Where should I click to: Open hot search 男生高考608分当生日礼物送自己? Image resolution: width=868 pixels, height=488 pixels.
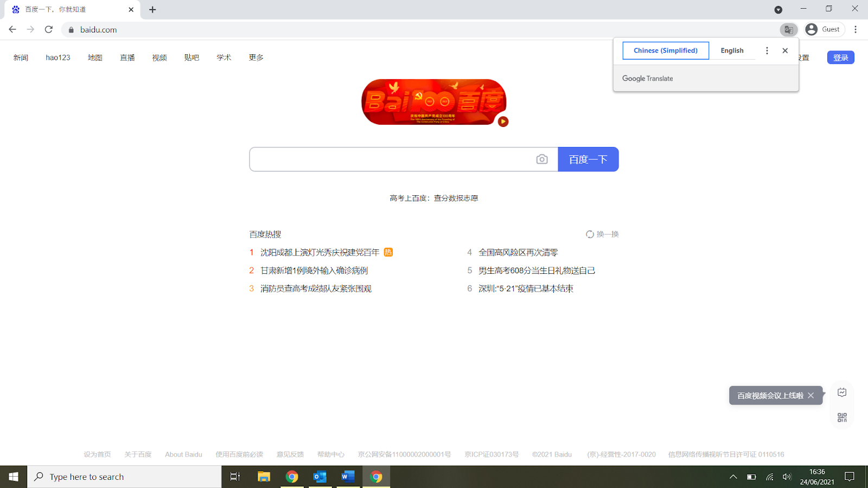pyautogui.click(x=537, y=271)
